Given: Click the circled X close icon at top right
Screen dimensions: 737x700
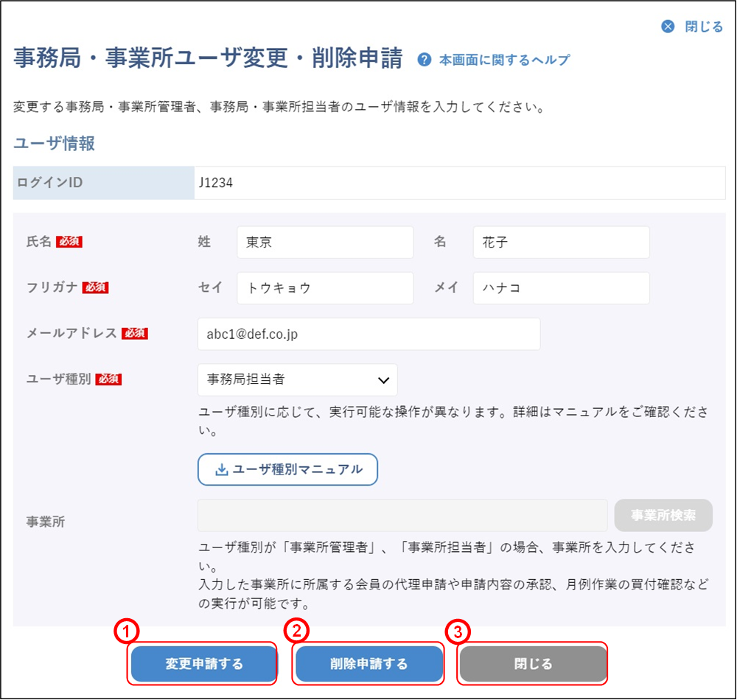Looking at the screenshot, I should point(668,27).
